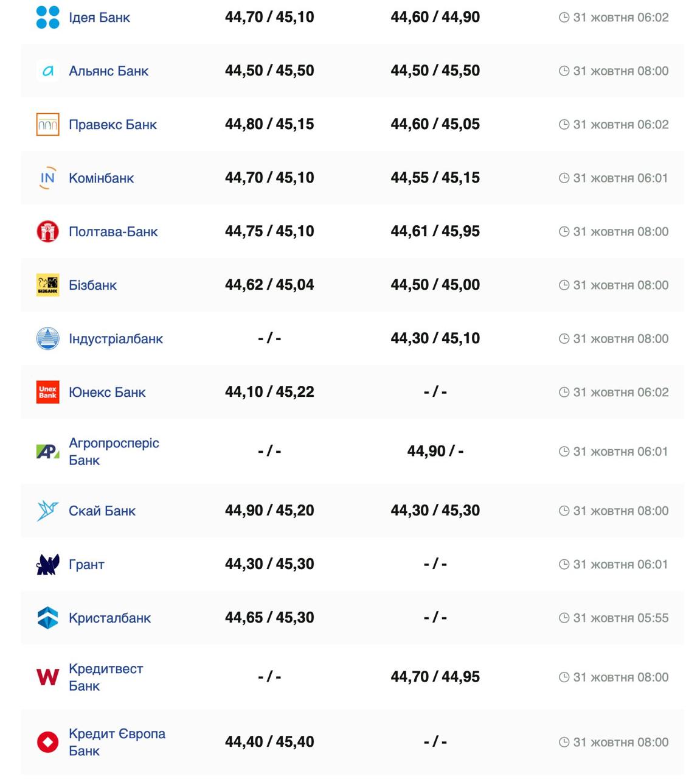Image resolution: width=700 pixels, height=779 pixels.
Task: Click the Кредит Європа Банк red logo
Action: click(48, 742)
